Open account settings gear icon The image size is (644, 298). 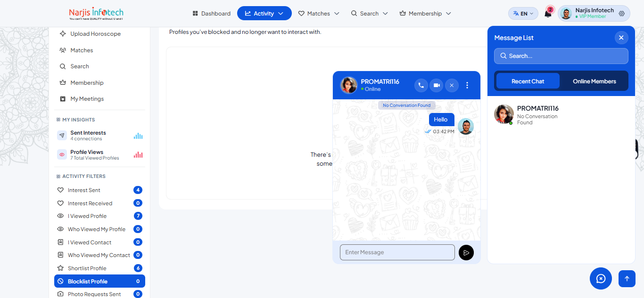tap(622, 14)
